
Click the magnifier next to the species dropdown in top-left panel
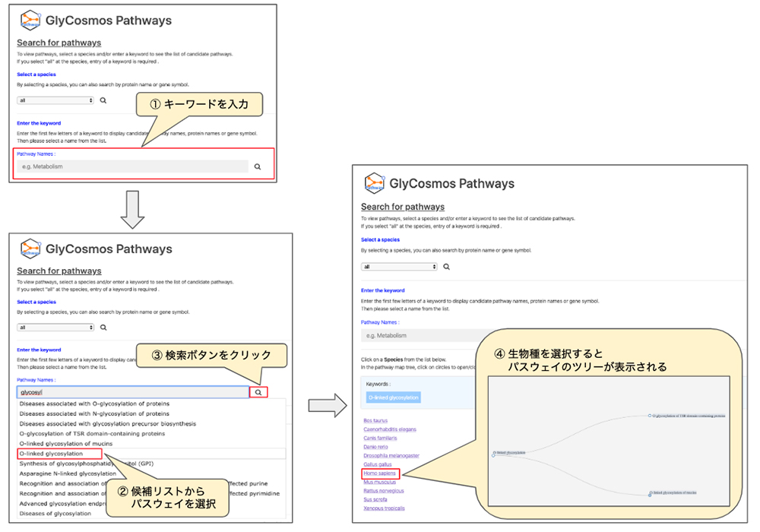103,100
